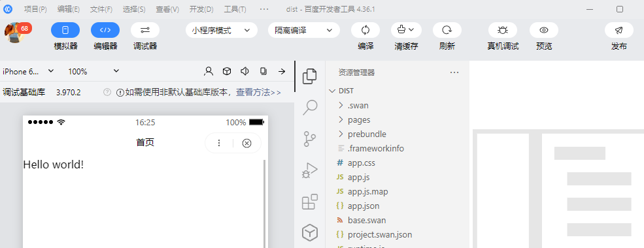This screenshot has width=644, height=248.
Task: Open the resource manager more actions ellipsis
Action: coord(454,72)
